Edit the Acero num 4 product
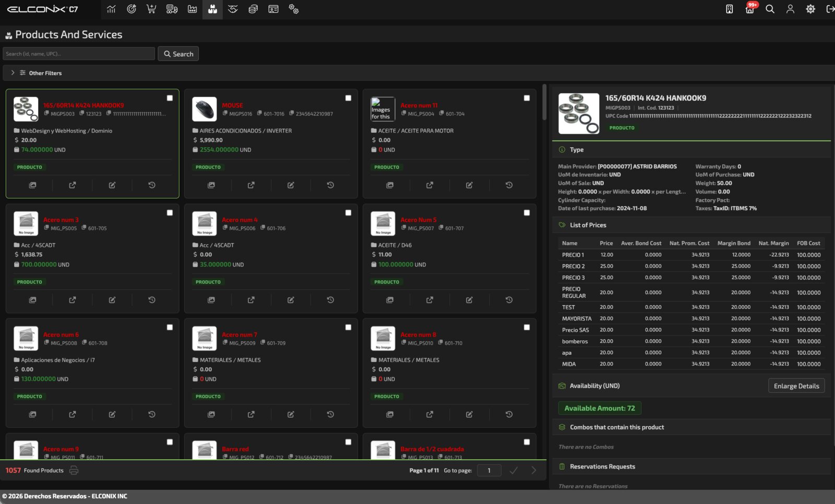 [x=291, y=300]
